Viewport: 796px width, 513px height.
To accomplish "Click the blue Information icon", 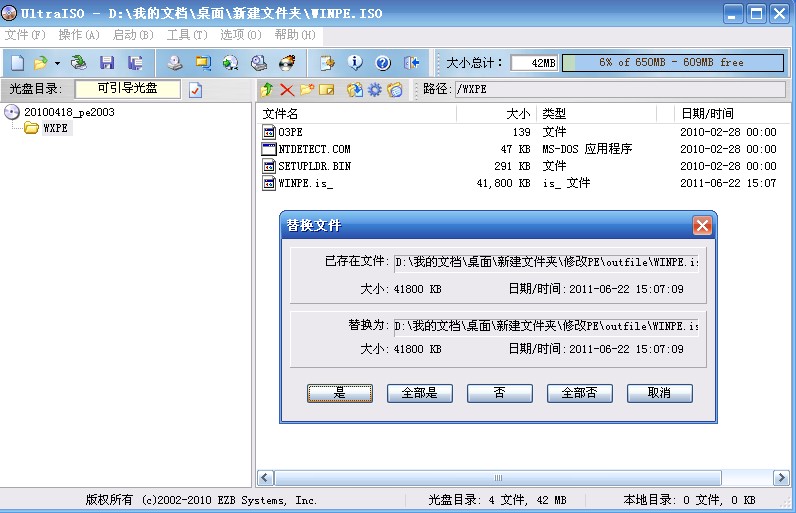I will (x=355, y=63).
